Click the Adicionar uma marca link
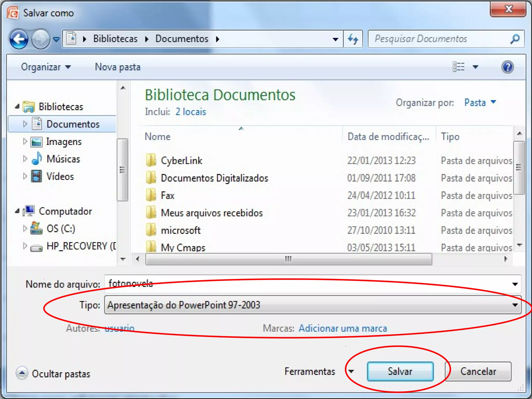Image resolution: width=532 pixels, height=399 pixels. tap(343, 328)
